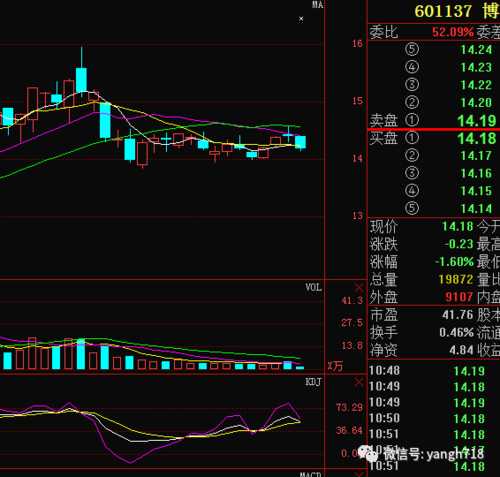This screenshot has width=500, height=477.
Task: Close the KDJ indicator panel with red X
Action: tap(359, 382)
